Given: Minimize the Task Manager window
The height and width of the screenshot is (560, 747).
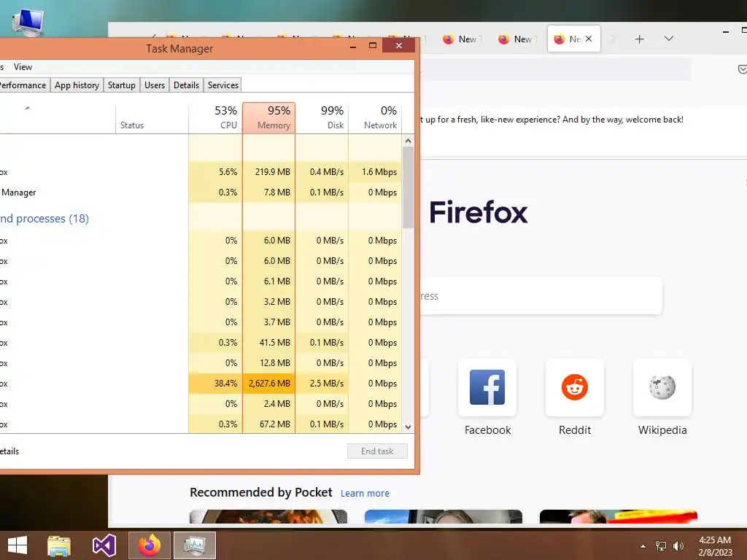Looking at the screenshot, I should [353, 46].
